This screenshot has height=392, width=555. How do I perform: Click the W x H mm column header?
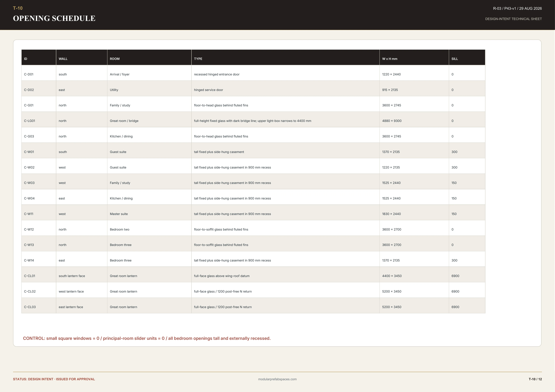click(x=414, y=57)
